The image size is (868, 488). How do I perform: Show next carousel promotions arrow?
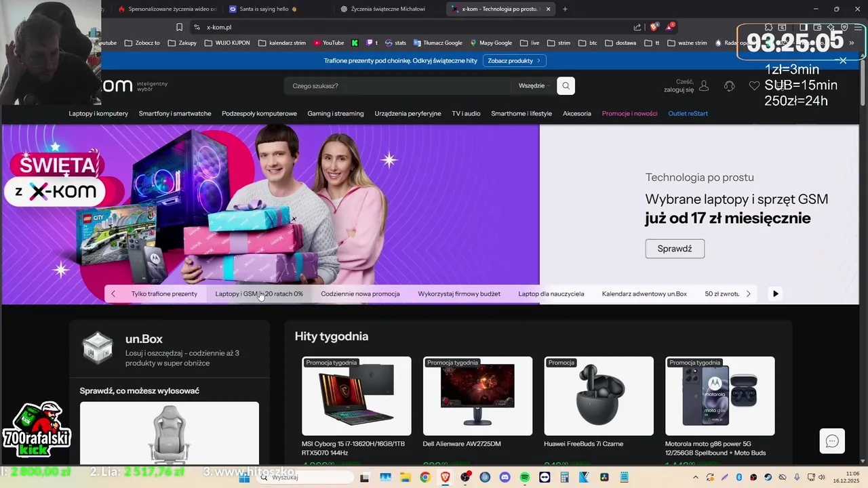(748, 293)
